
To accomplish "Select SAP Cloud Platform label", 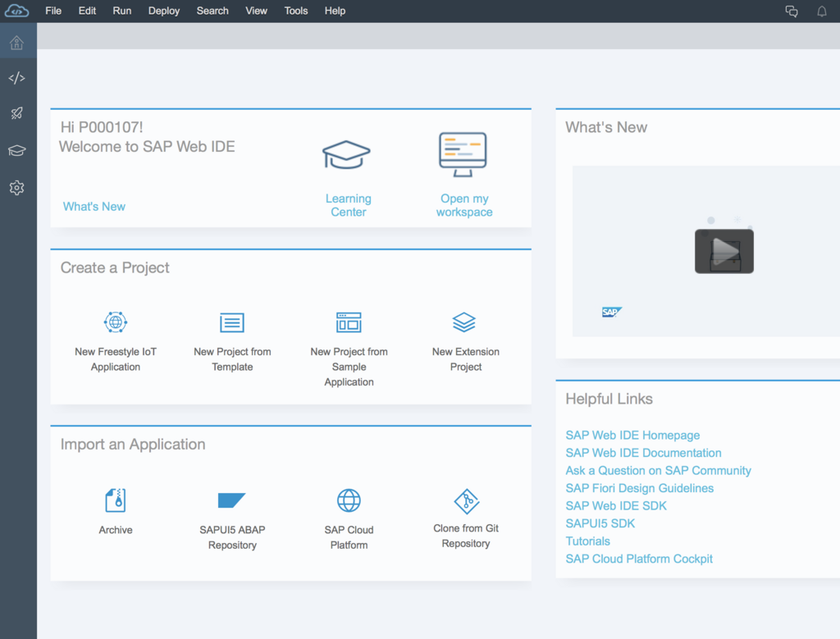I will click(349, 537).
